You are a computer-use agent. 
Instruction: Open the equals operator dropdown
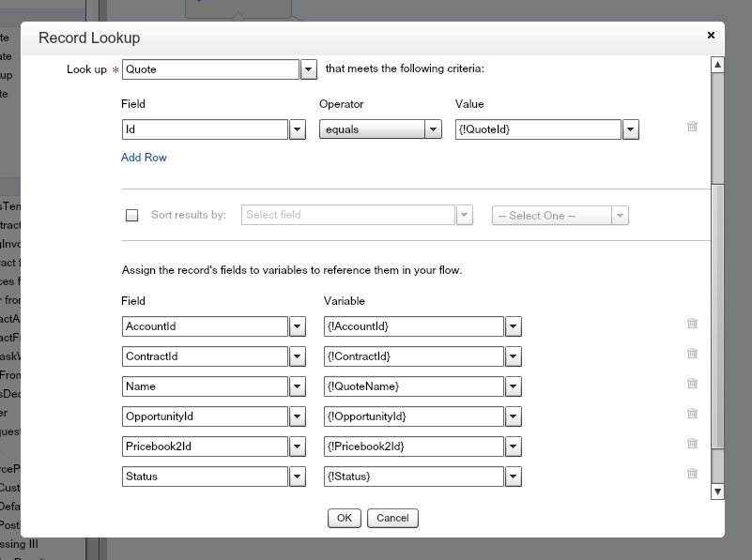[433, 129]
